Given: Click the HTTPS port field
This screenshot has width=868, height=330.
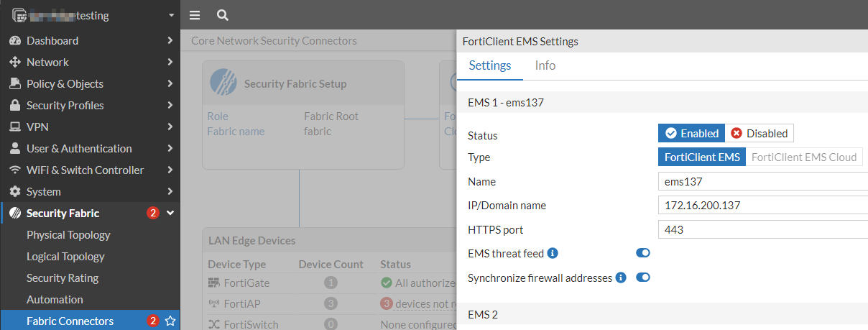Looking at the screenshot, I should click(762, 230).
